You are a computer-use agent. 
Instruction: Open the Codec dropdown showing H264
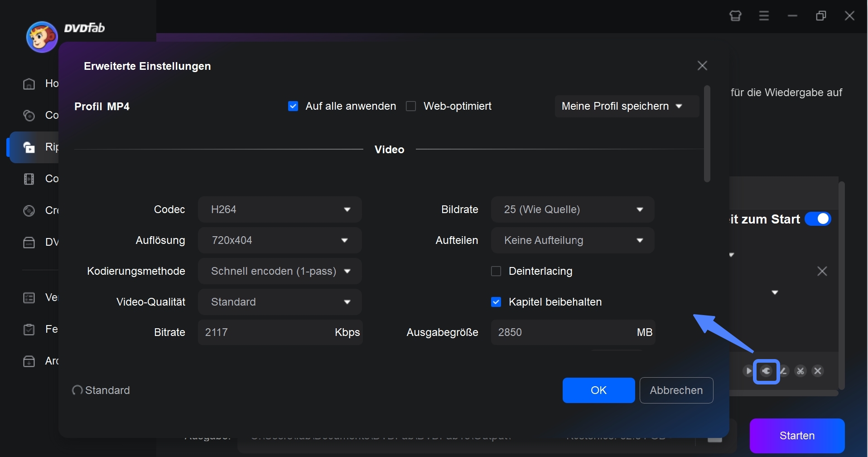click(279, 209)
